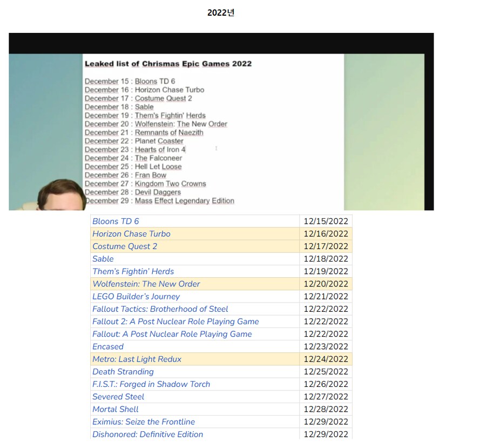This screenshot has height=448, width=486.
Task: Click the 12/24/2022 date cell
Action: (x=326, y=359)
